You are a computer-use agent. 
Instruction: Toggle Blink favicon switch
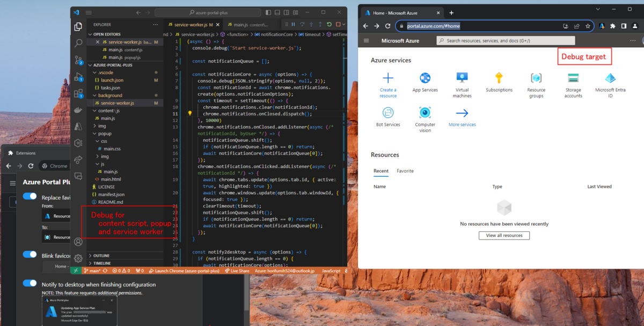click(x=30, y=255)
